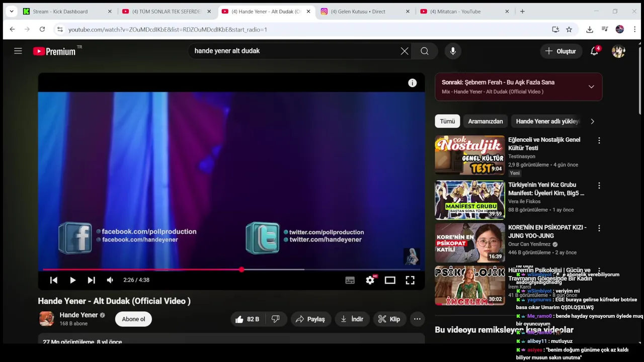Image resolution: width=644 pixels, height=362 pixels.
Task: Open media control icon in toolbar
Action: pyautogui.click(x=605, y=29)
